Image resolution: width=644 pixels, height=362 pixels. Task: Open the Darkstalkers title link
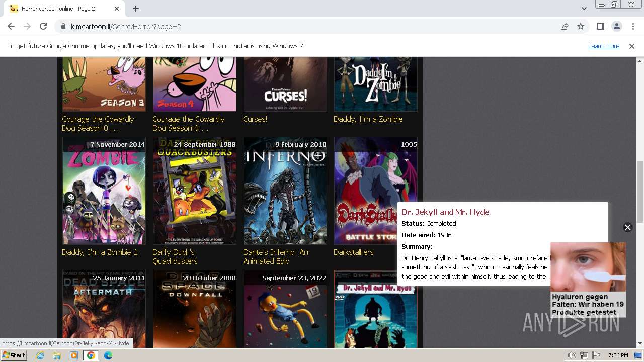[x=353, y=252]
